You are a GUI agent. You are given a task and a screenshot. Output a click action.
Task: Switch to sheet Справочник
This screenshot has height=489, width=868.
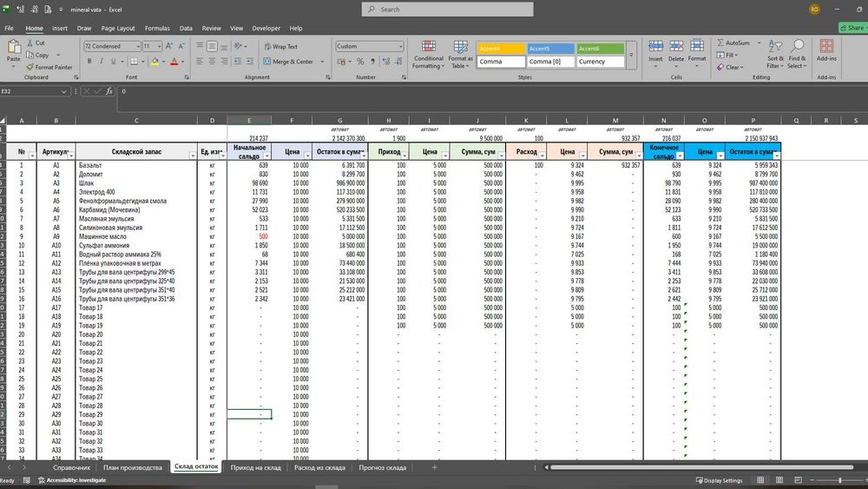coord(71,467)
